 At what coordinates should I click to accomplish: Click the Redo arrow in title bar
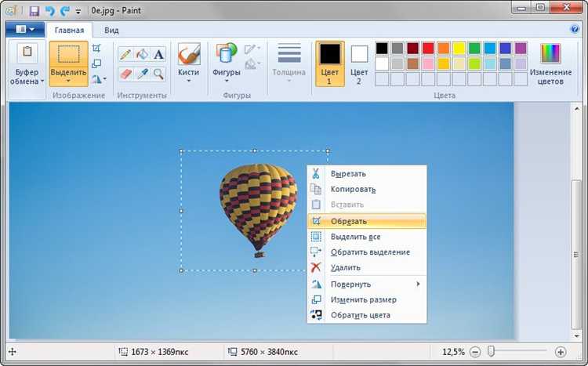pyautogui.click(x=65, y=10)
